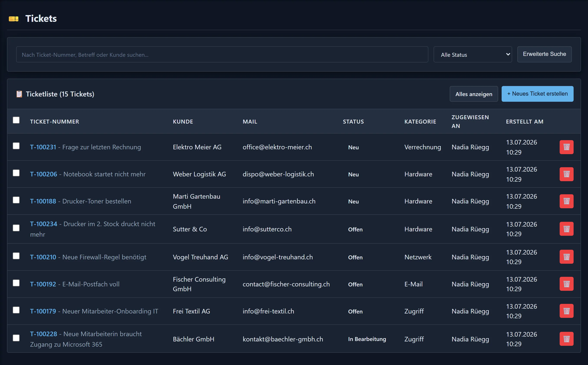Create a new ticket with Neues Ticket erstellen
Viewport: 588px width, 365px height.
pyautogui.click(x=537, y=94)
